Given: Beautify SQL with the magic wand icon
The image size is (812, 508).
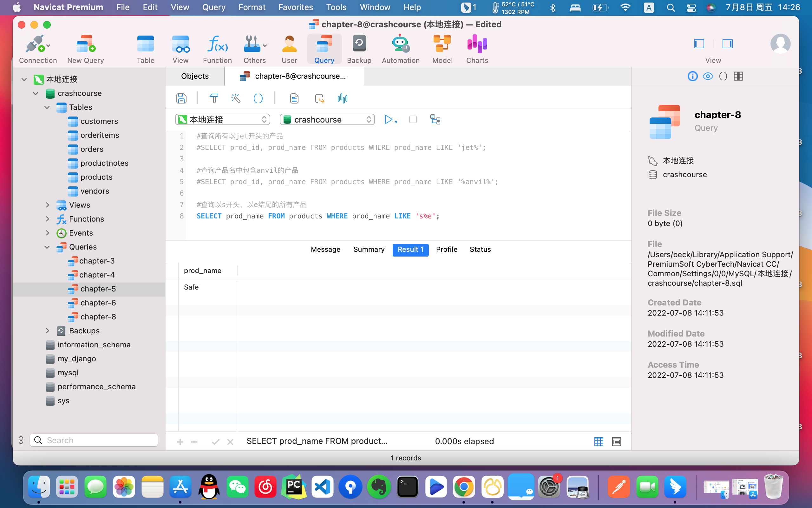Looking at the screenshot, I should [236, 98].
